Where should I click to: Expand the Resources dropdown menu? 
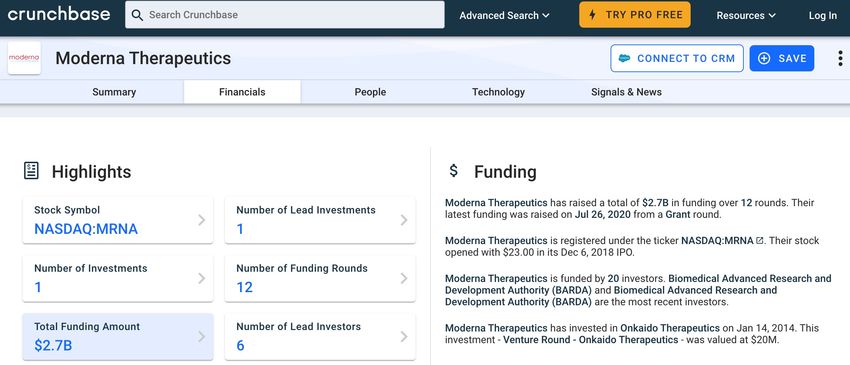pyautogui.click(x=746, y=15)
